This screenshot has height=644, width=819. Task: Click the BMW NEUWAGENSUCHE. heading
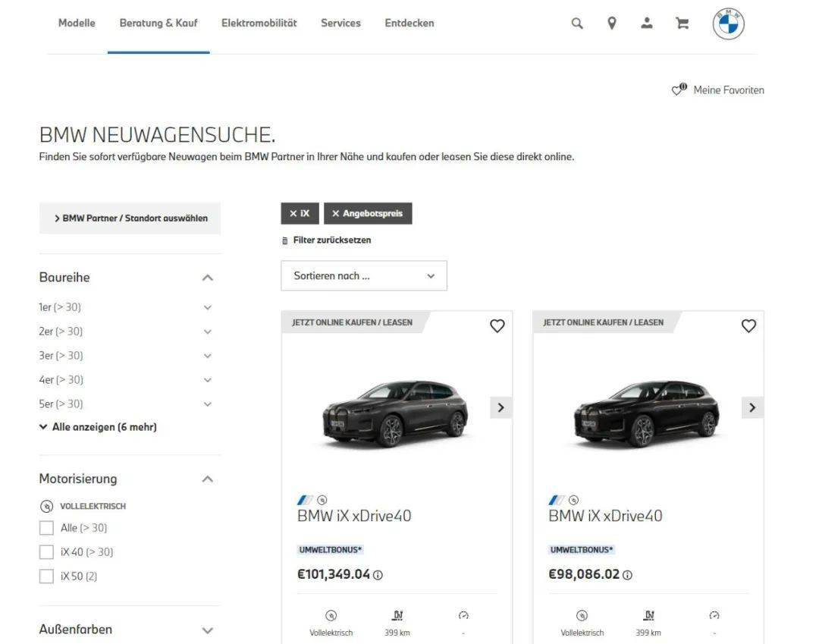point(157,135)
